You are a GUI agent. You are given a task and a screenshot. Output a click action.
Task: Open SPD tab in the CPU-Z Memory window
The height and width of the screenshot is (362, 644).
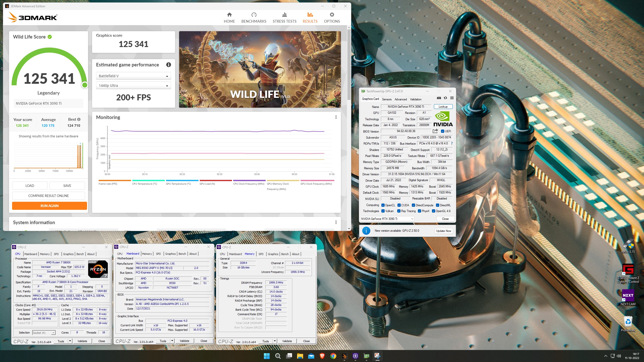coord(261,254)
